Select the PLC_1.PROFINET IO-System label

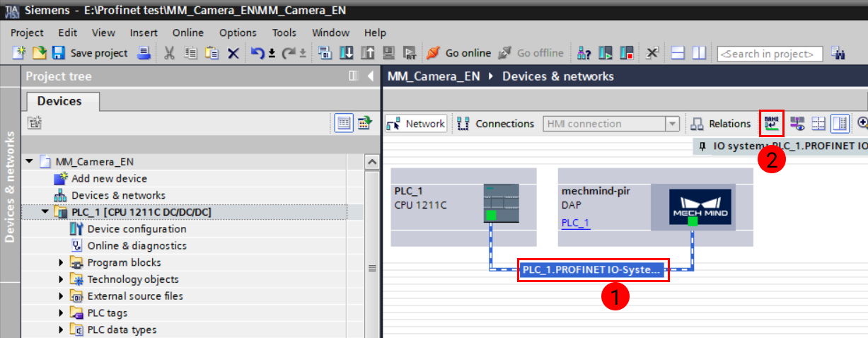coord(593,269)
